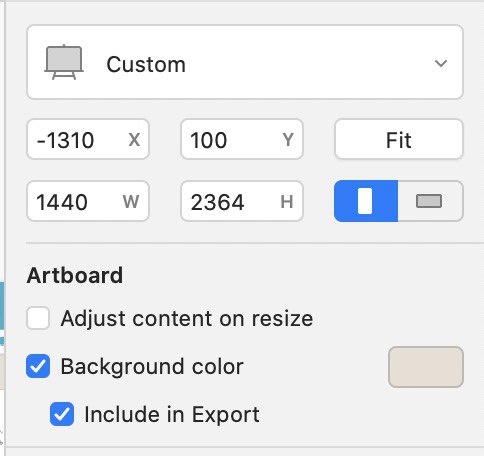Open the beige background color swatch
Image resolution: width=484 pixels, height=456 pixels.
pos(426,367)
